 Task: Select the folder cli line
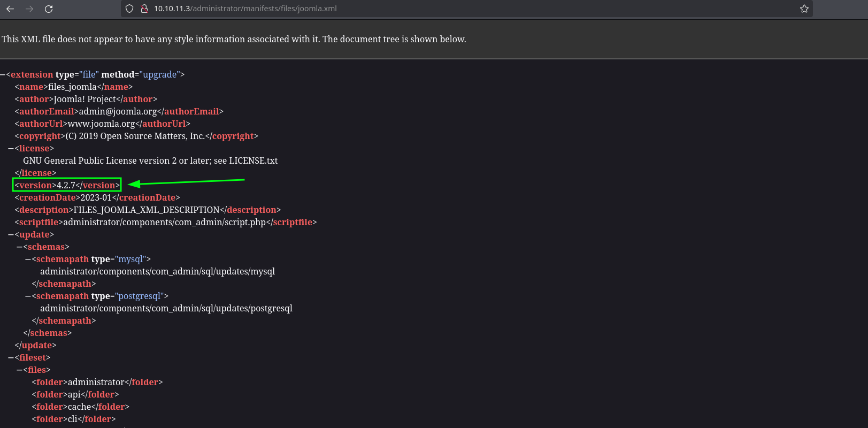[74, 419]
